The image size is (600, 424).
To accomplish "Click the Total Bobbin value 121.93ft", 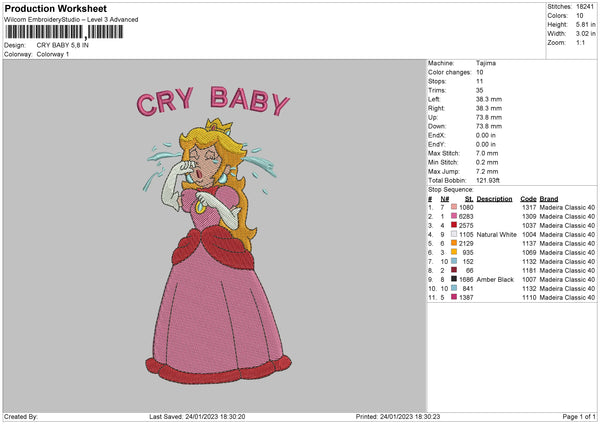I will pyautogui.click(x=488, y=180).
